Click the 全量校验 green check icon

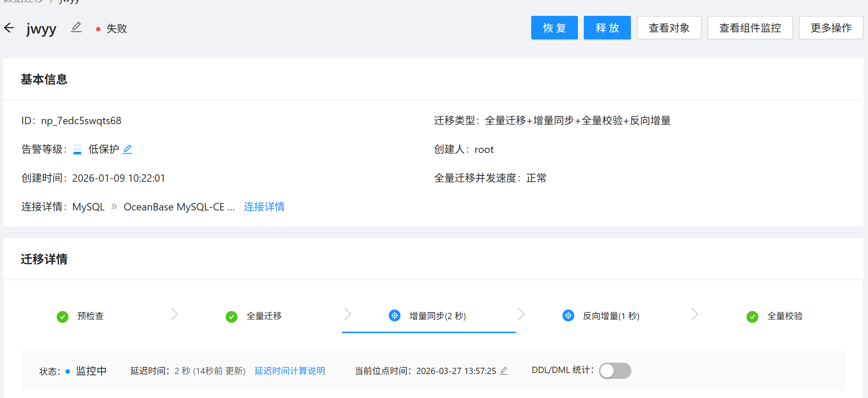[752, 316]
